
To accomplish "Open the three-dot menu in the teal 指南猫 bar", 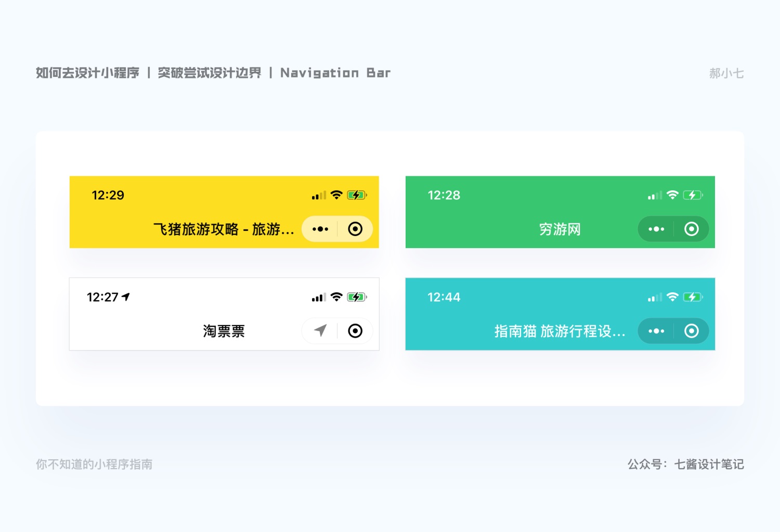I will [656, 331].
